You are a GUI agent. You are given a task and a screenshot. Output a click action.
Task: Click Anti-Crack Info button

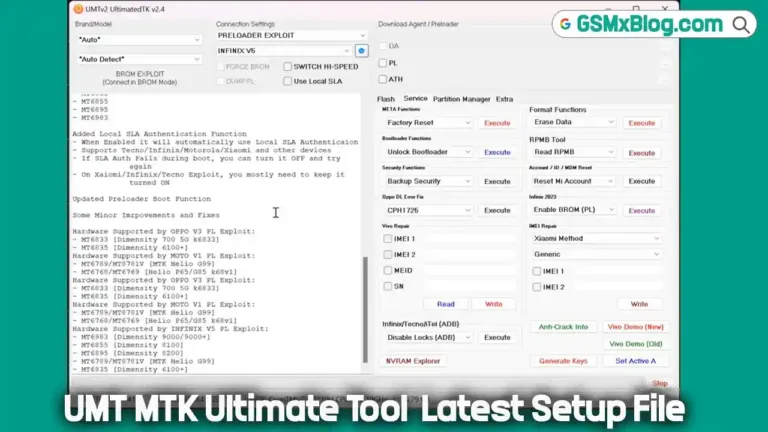[563, 327]
